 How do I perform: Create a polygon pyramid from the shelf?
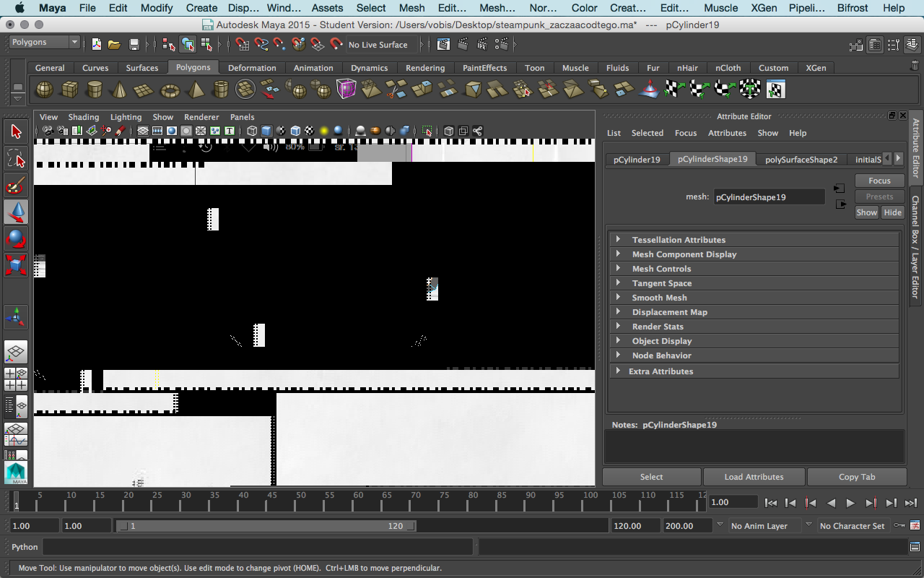coord(196,90)
